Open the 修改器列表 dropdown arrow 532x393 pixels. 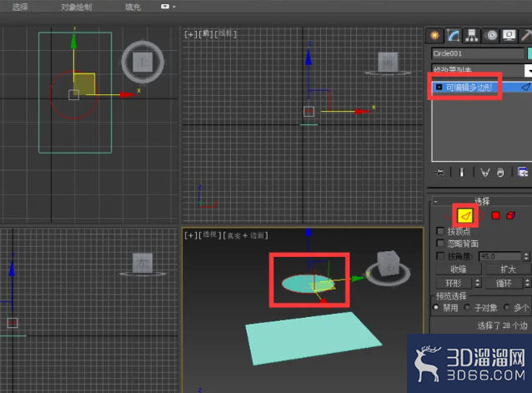528,70
